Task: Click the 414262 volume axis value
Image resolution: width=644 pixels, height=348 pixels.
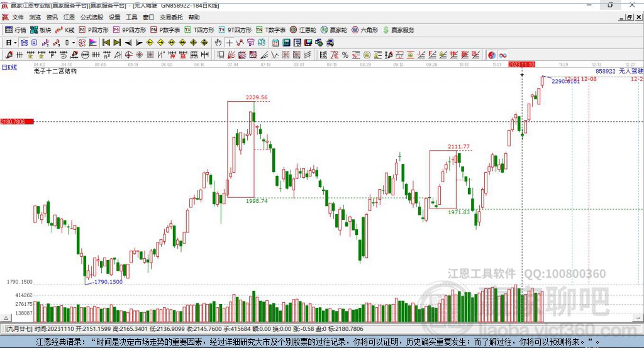Action: [24, 295]
